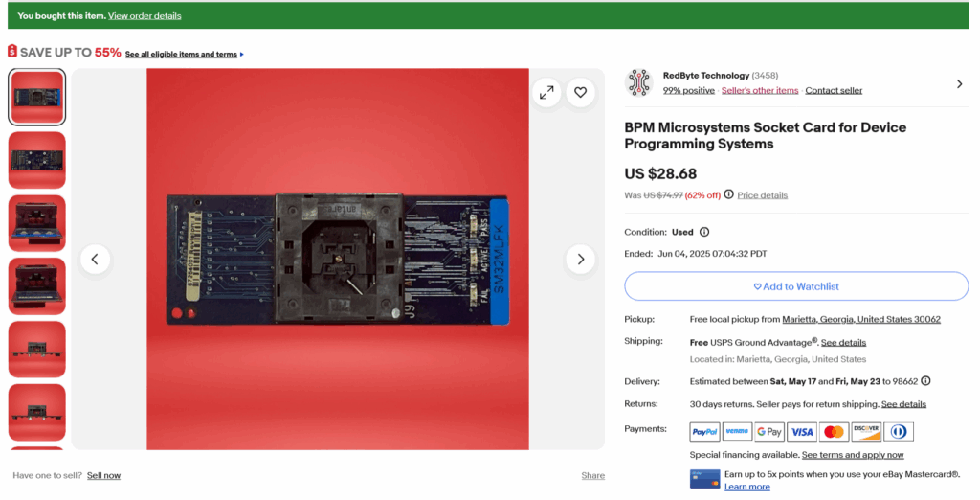Select the Discover payment icon

click(866, 432)
